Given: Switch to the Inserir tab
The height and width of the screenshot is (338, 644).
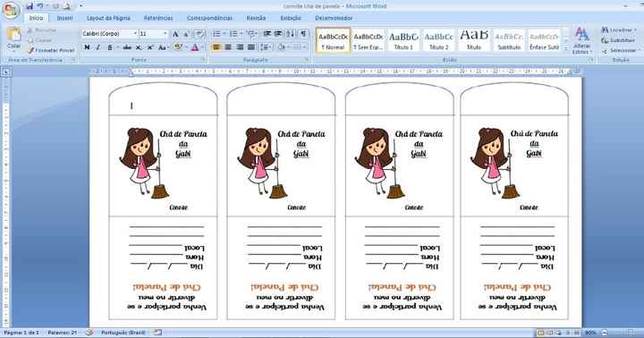Looking at the screenshot, I should click(65, 18).
